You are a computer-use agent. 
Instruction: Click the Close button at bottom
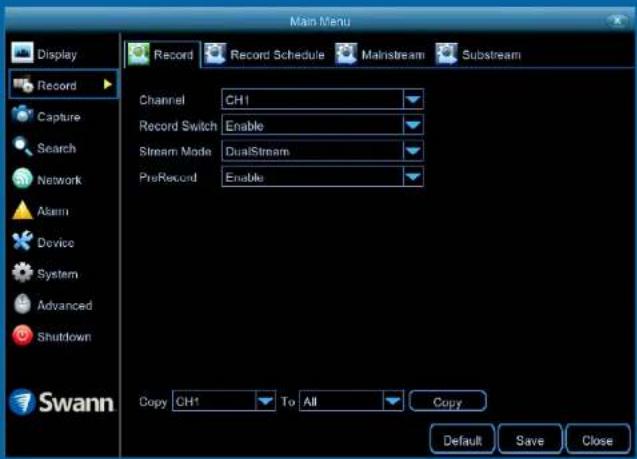[x=597, y=440]
